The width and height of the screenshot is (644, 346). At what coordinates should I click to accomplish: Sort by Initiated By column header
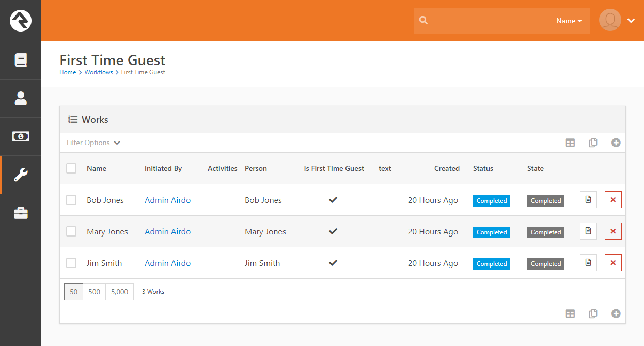[x=163, y=168]
